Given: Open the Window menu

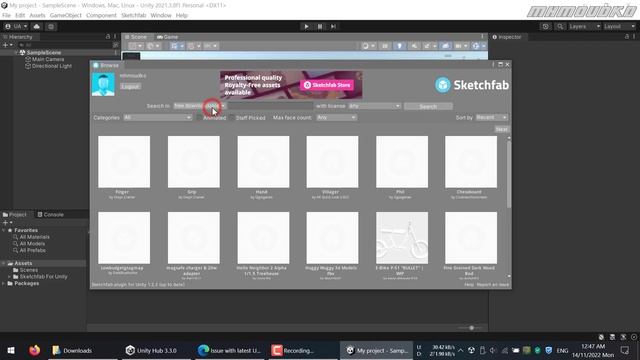Looking at the screenshot, I should click(161, 16).
